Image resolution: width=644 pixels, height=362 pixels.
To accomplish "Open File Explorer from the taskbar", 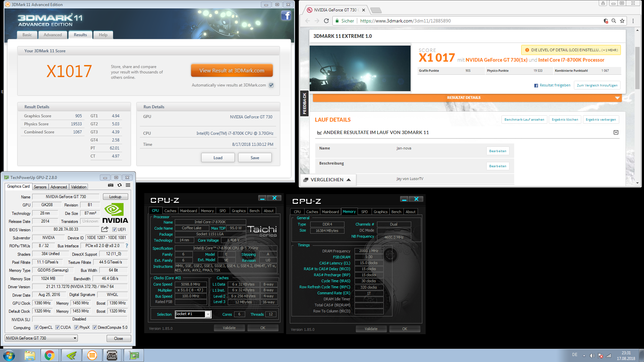I will 30,355.
